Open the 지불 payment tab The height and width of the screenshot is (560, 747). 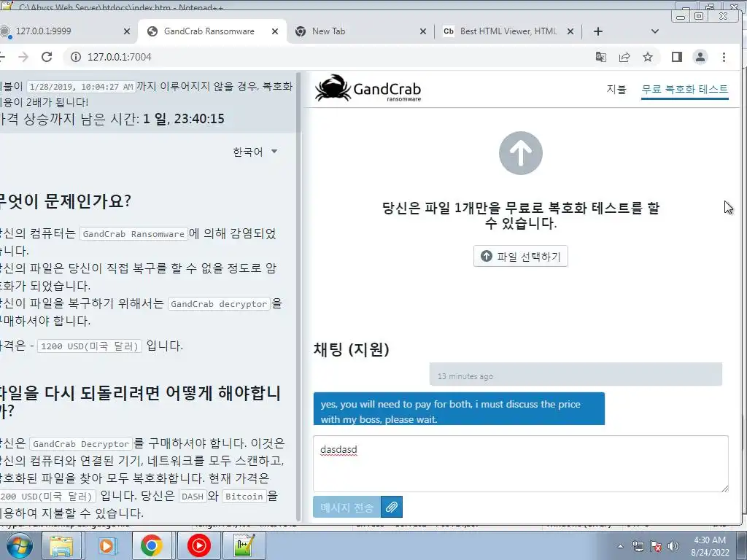click(x=616, y=89)
